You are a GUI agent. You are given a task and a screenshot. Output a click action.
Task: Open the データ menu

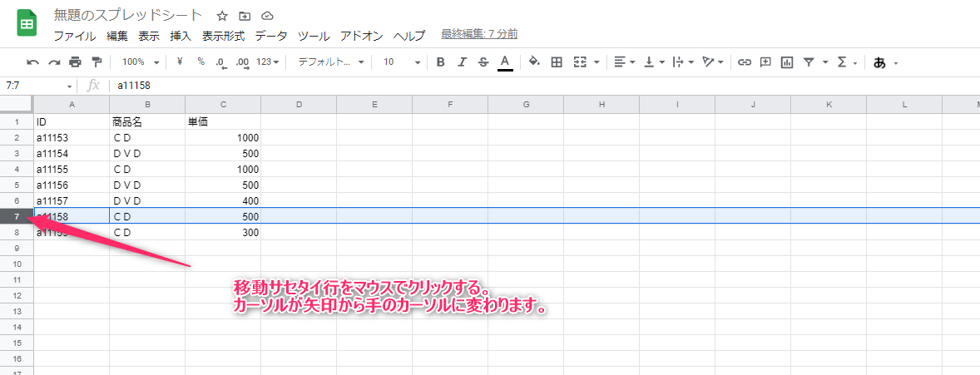tap(271, 36)
